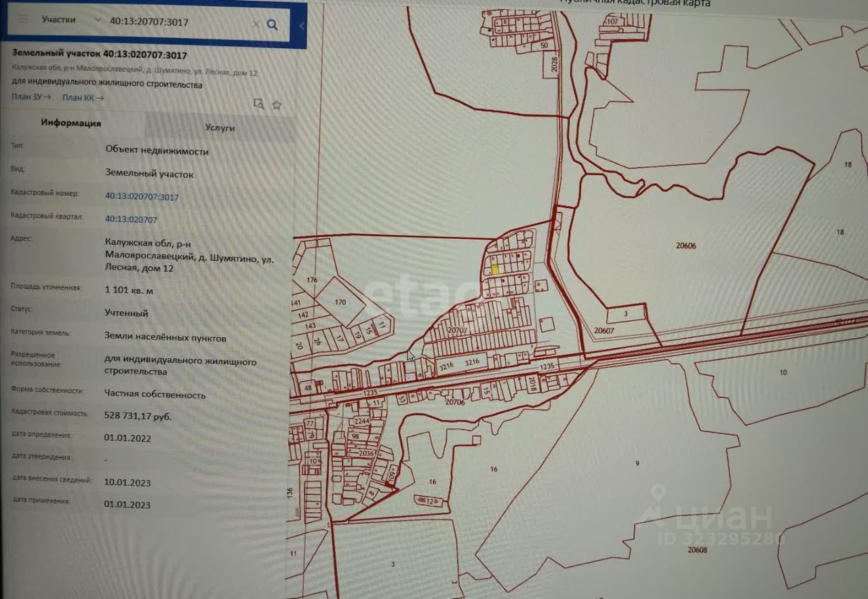This screenshot has width=868, height=599.
Task: Click the entry date 10.01.2023
Action: coord(127,482)
